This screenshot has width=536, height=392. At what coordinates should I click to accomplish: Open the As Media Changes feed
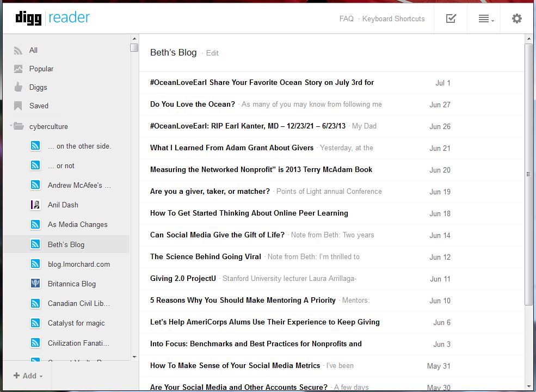click(78, 225)
